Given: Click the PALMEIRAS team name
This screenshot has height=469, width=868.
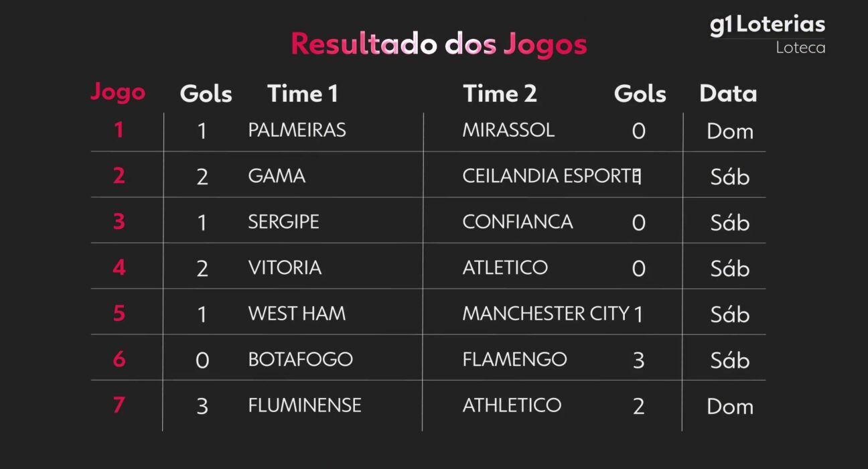Looking at the screenshot, I should 297,130.
